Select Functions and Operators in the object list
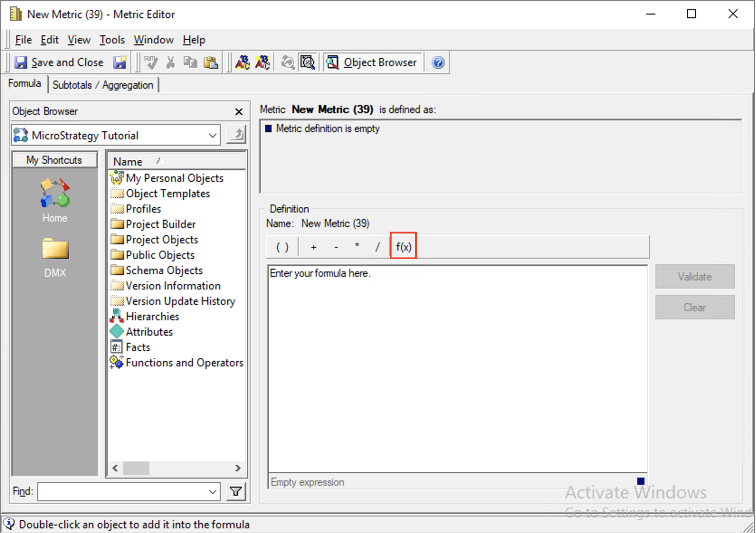The height and width of the screenshot is (533, 756). point(184,362)
